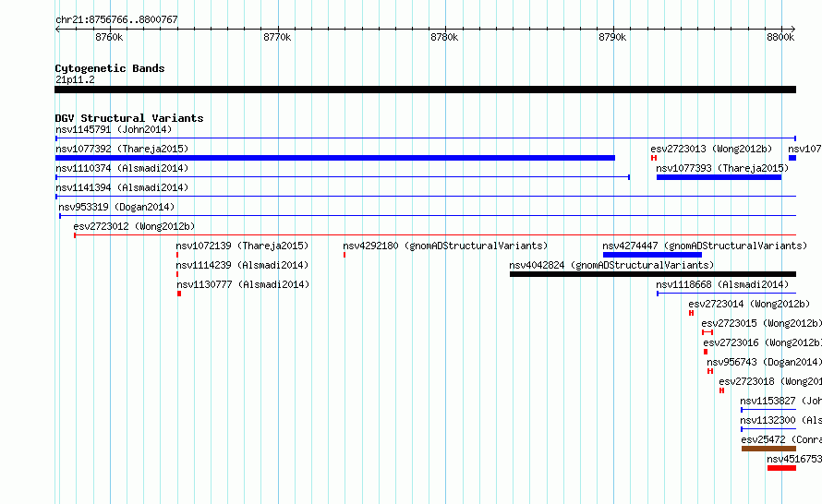The height and width of the screenshot is (504, 822).
Task: Click the 8780k ruler position label
Action: click(x=444, y=37)
